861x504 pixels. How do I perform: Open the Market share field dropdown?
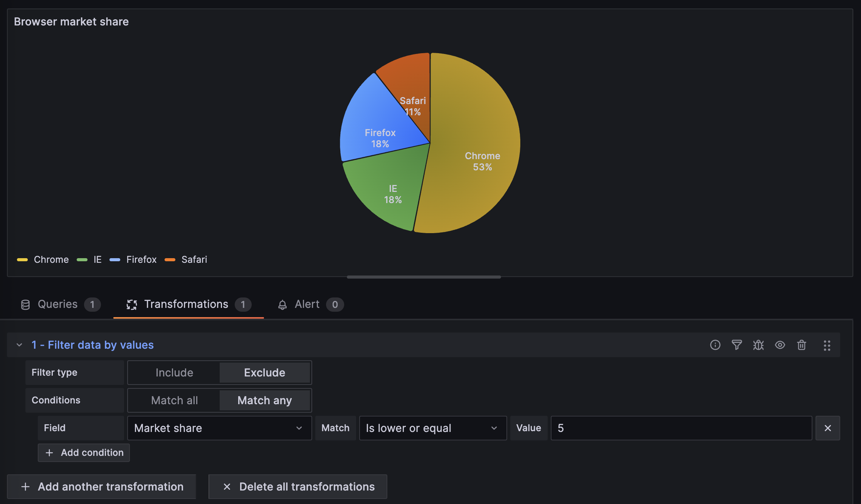(219, 428)
